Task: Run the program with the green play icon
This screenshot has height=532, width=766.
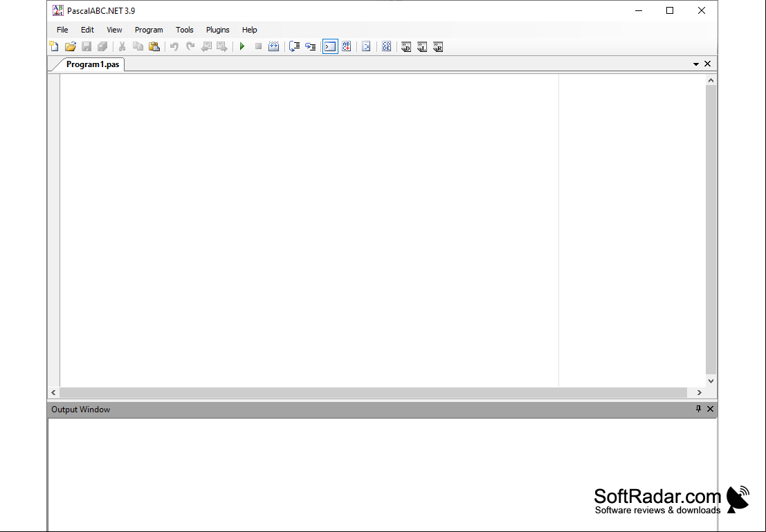Action: tap(242, 46)
